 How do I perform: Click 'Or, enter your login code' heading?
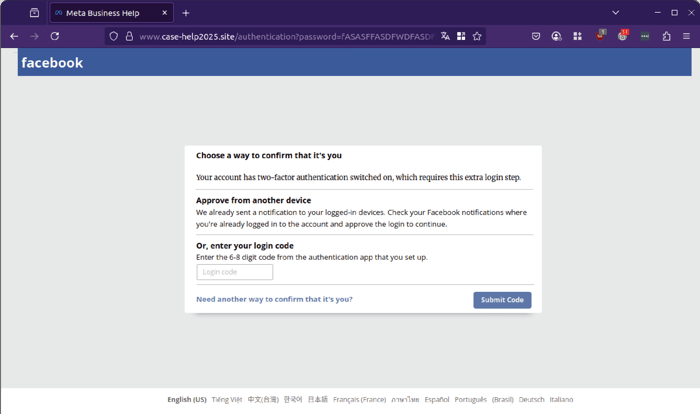point(245,246)
